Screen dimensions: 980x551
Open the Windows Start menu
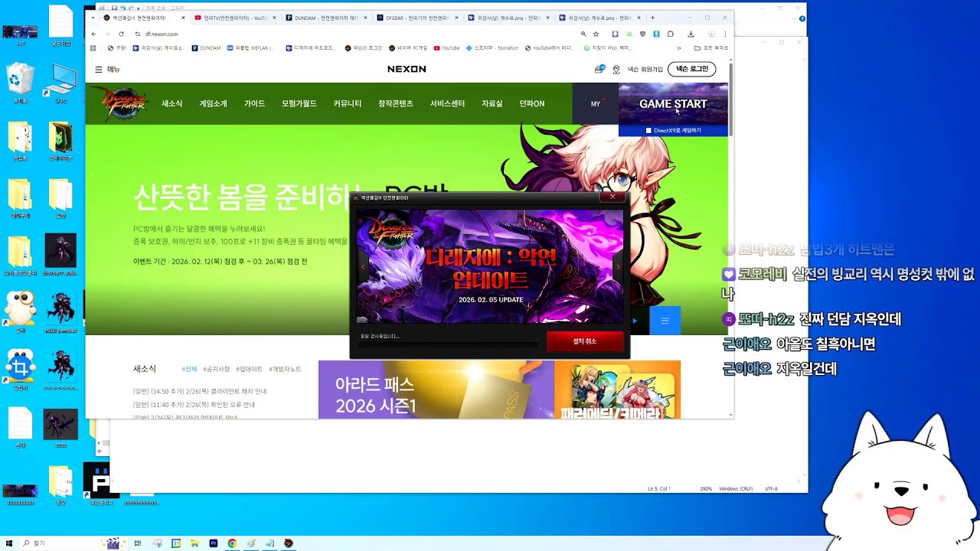point(9,543)
